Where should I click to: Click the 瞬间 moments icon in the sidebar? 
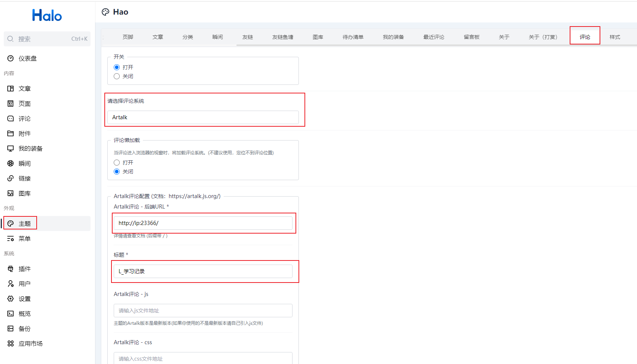click(x=10, y=163)
